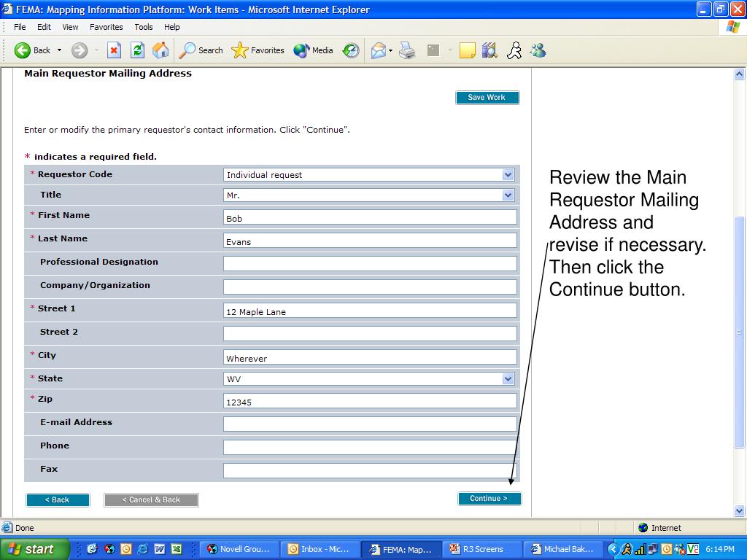Expand the State dropdown
Viewport: 747px width, 560px height.
[508, 378]
